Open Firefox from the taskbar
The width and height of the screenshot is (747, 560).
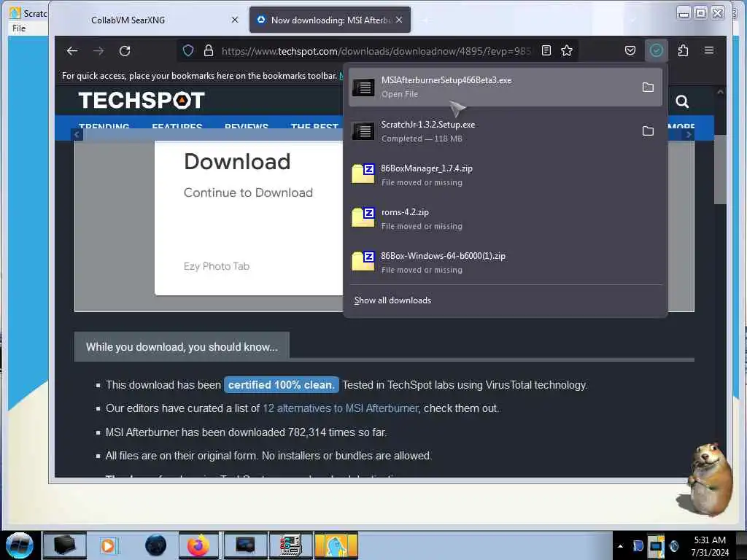point(198,545)
